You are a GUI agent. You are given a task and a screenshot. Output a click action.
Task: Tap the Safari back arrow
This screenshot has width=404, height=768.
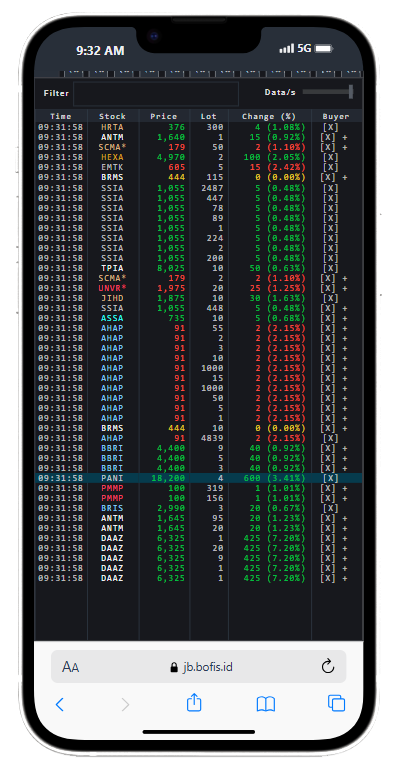coord(60,704)
